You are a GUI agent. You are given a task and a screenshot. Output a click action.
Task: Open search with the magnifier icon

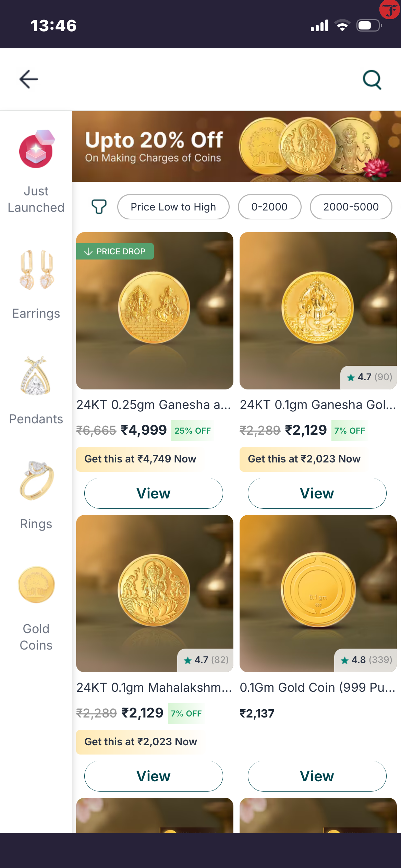[372, 80]
